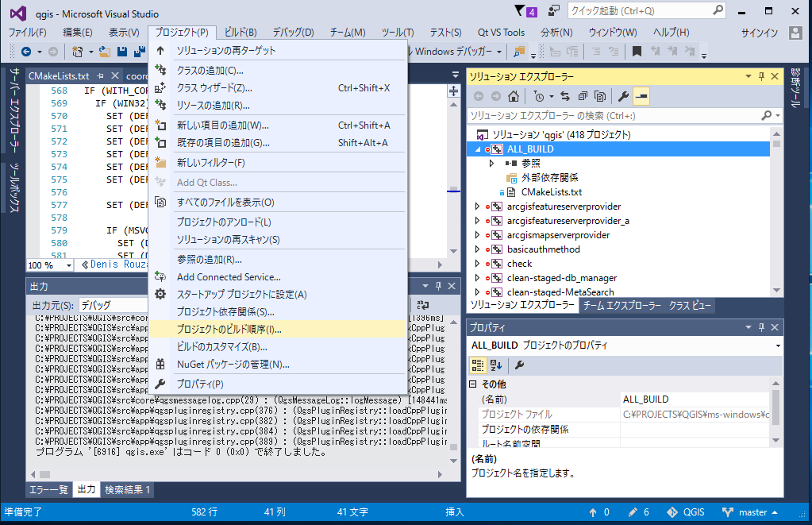Screen dimensions: 812x525
Task: Click the Sync with Active Document icon
Action: 565,97
